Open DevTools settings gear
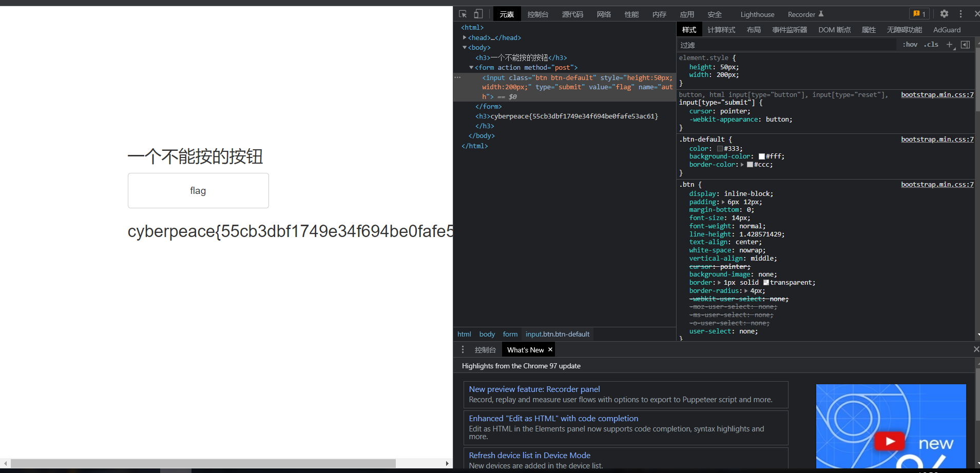The width and height of the screenshot is (980, 473). click(944, 14)
